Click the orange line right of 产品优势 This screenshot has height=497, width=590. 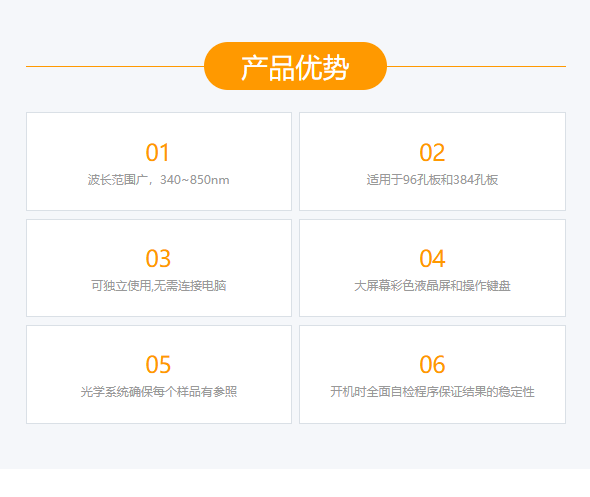(x=476, y=67)
